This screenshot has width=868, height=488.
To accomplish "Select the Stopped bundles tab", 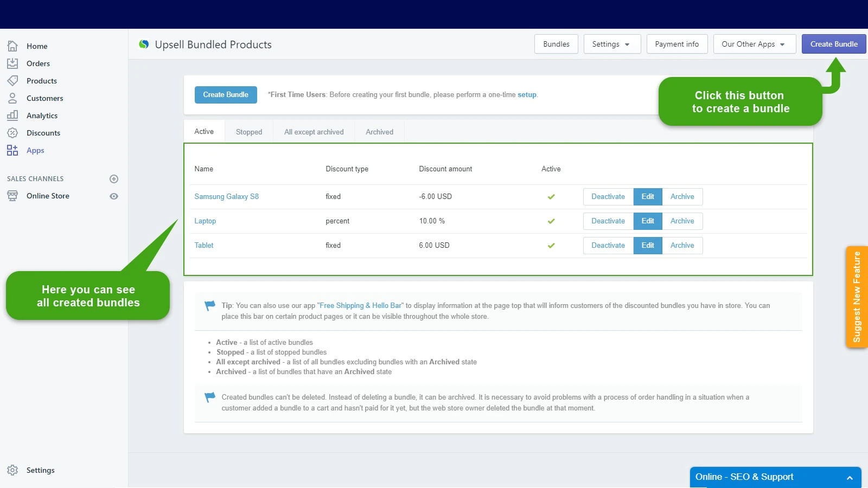I will 248,132.
